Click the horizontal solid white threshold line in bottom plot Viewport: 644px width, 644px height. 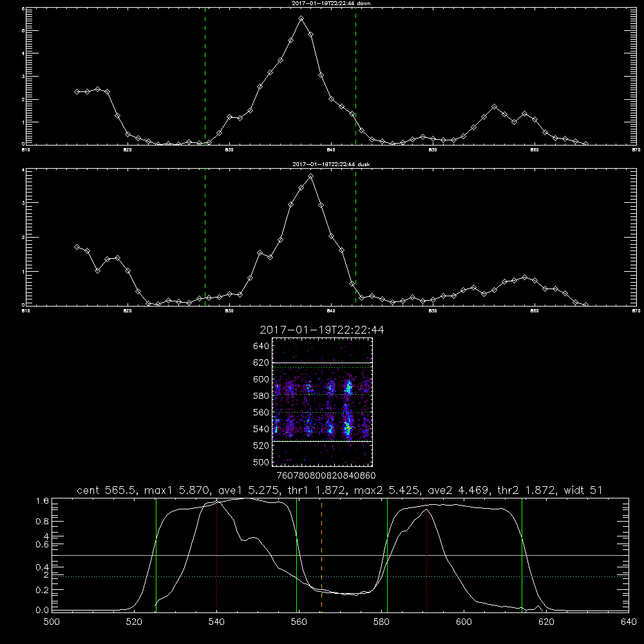point(341,555)
